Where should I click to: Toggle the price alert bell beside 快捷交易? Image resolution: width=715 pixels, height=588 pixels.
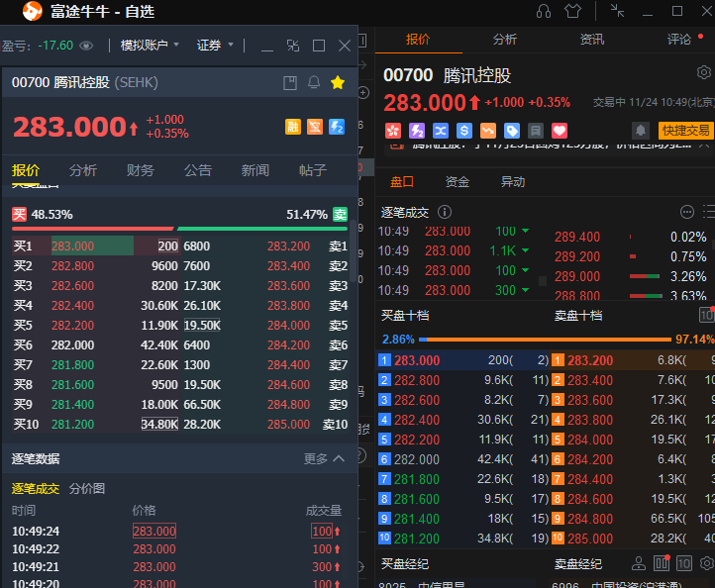point(641,131)
